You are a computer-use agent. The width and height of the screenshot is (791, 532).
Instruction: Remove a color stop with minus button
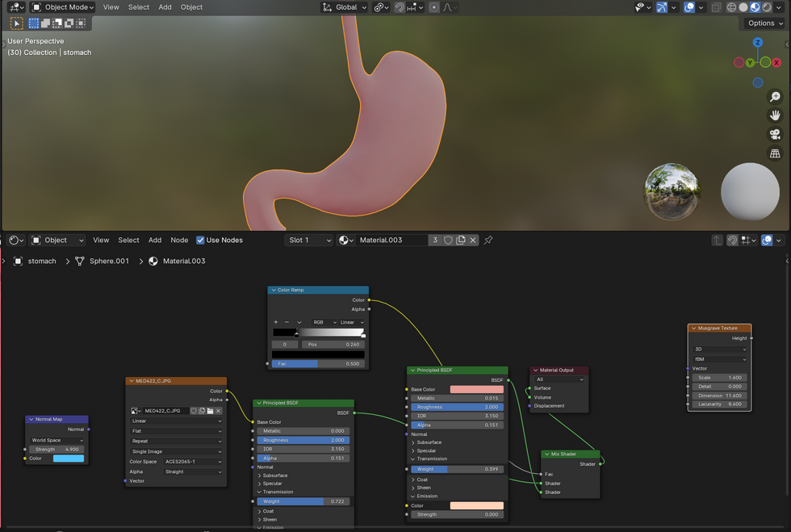click(x=287, y=322)
